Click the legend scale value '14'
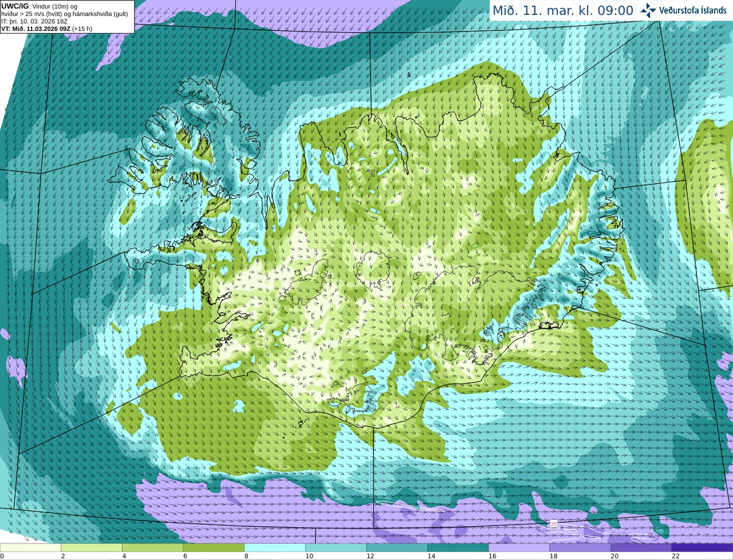733x560 pixels. click(431, 556)
